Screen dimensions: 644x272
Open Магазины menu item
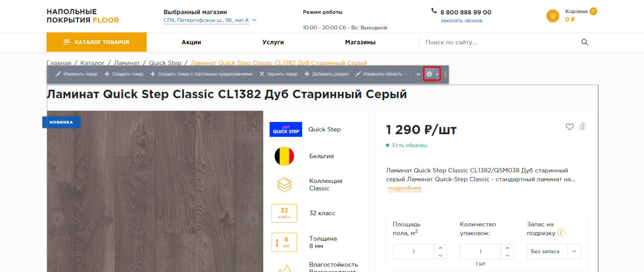point(361,42)
